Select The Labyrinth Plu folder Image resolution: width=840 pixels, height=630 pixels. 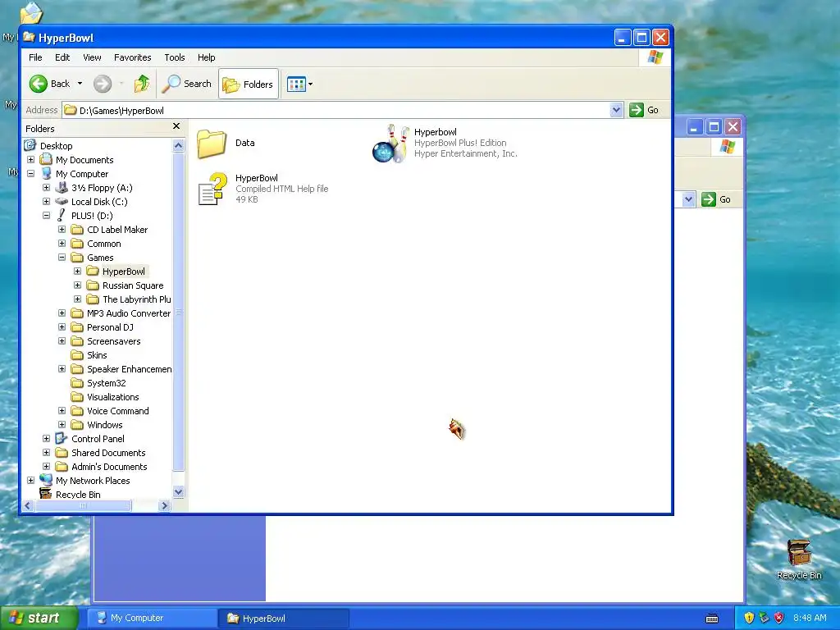(137, 299)
